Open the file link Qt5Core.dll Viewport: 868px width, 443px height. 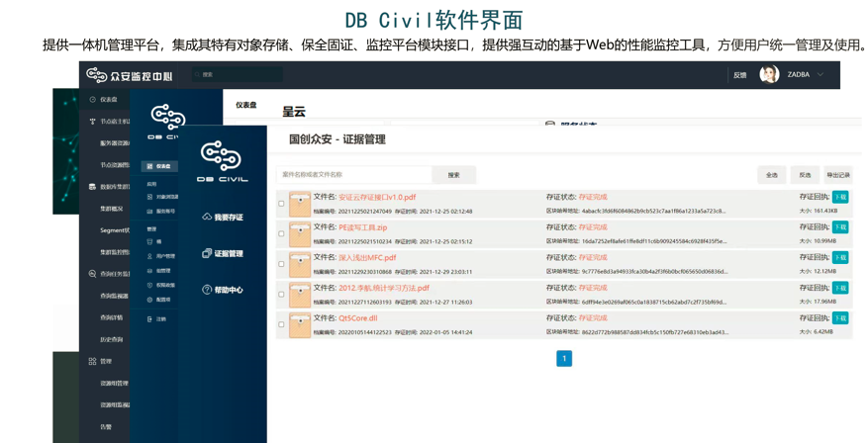click(x=357, y=318)
